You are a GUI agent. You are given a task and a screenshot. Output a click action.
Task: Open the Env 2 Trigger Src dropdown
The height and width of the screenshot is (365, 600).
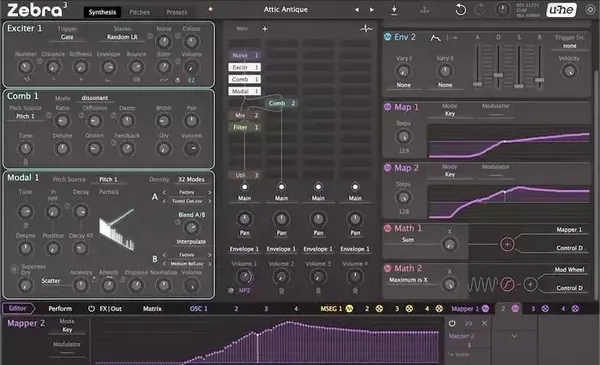point(569,46)
